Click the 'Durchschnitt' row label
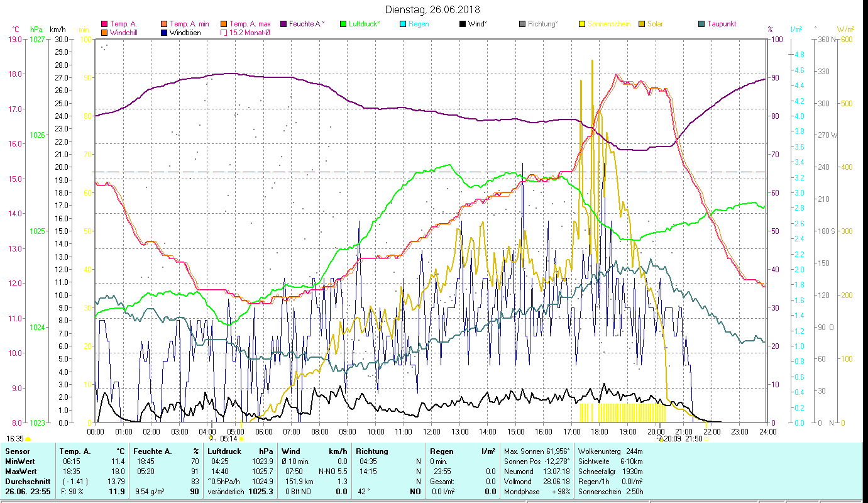This screenshot has width=868, height=503. [x=28, y=482]
